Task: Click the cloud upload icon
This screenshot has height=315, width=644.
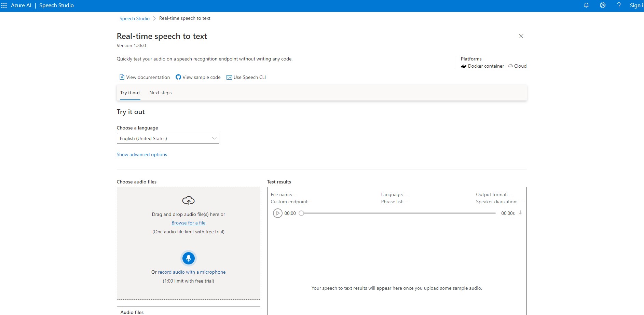Action: click(188, 201)
